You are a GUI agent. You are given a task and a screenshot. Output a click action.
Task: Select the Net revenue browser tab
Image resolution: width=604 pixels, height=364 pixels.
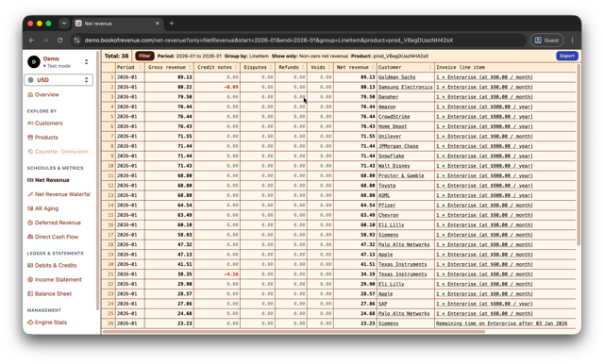point(117,23)
